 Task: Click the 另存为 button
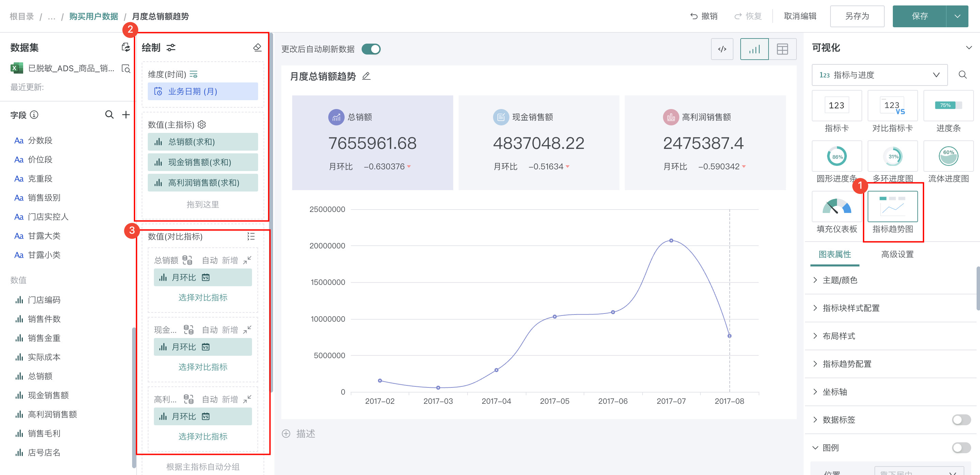[857, 16]
